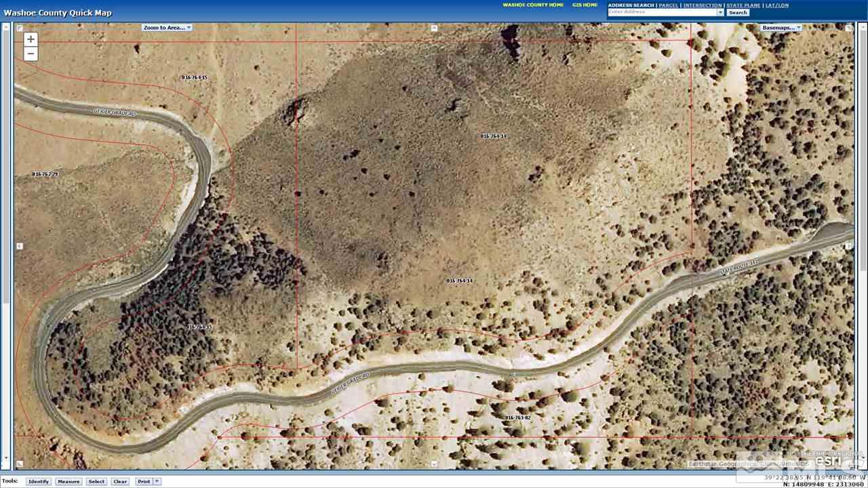Pan map north with top edge arrow
This screenshot has height=488, width=868.
tap(434, 28)
